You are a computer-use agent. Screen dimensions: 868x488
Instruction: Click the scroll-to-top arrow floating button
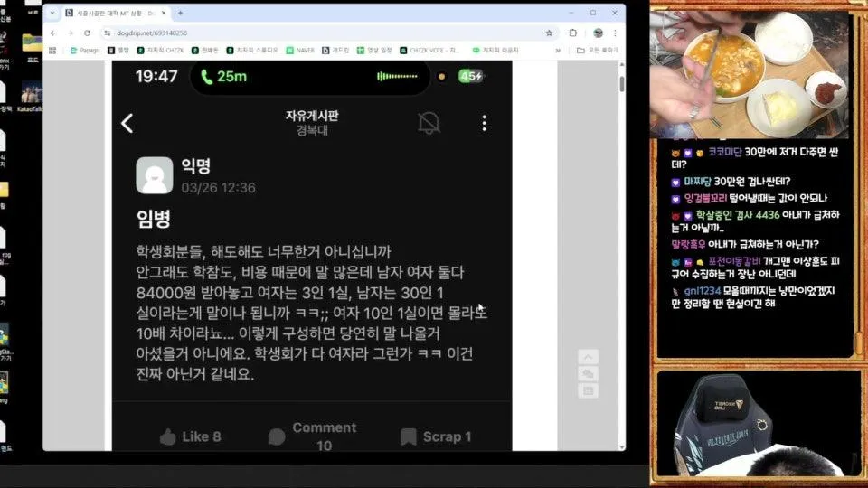tap(588, 357)
